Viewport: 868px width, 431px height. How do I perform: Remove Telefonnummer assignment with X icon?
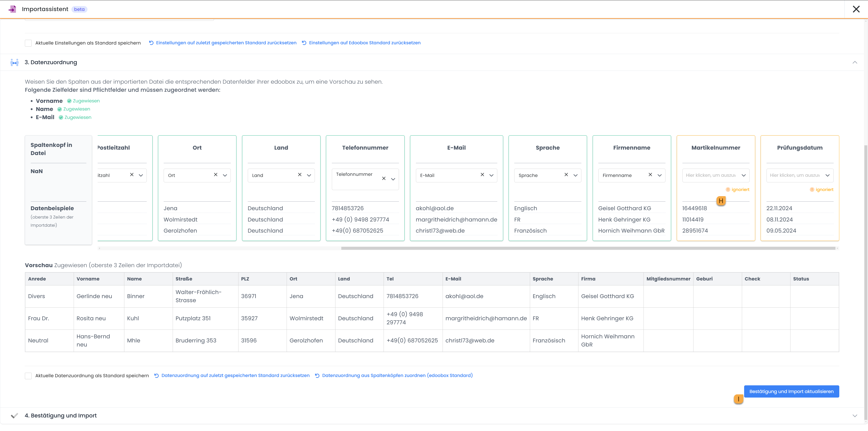pyautogui.click(x=383, y=178)
